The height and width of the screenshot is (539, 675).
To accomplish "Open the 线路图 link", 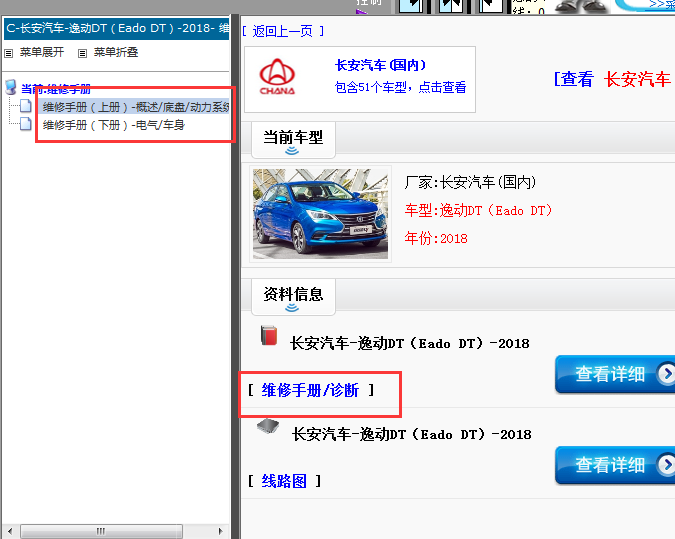I will (284, 481).
